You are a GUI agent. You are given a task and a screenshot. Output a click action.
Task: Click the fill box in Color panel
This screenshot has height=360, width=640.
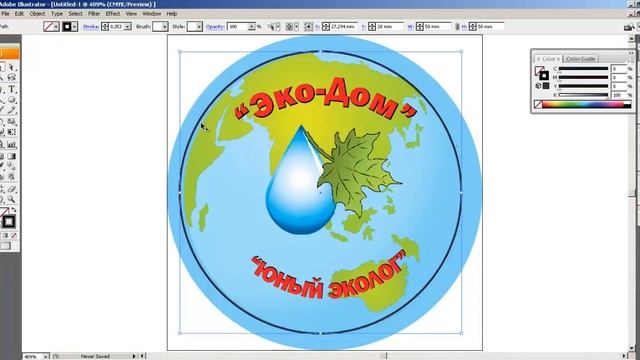(x=539, y=71)
